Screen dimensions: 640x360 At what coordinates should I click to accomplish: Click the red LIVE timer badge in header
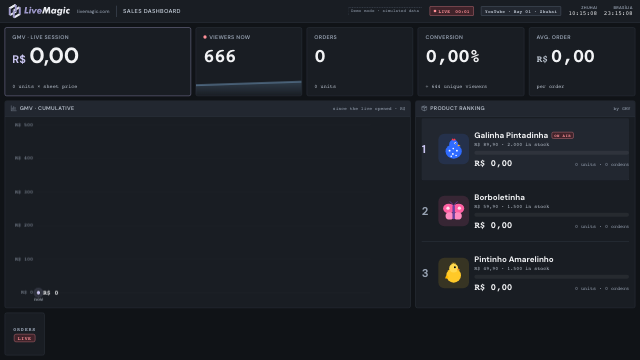(x=451, y=11)
